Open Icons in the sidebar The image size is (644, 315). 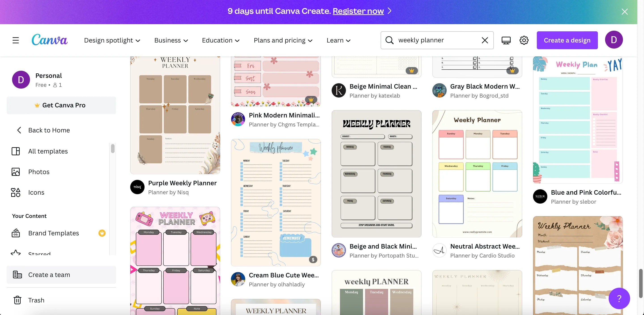point(36,192)
